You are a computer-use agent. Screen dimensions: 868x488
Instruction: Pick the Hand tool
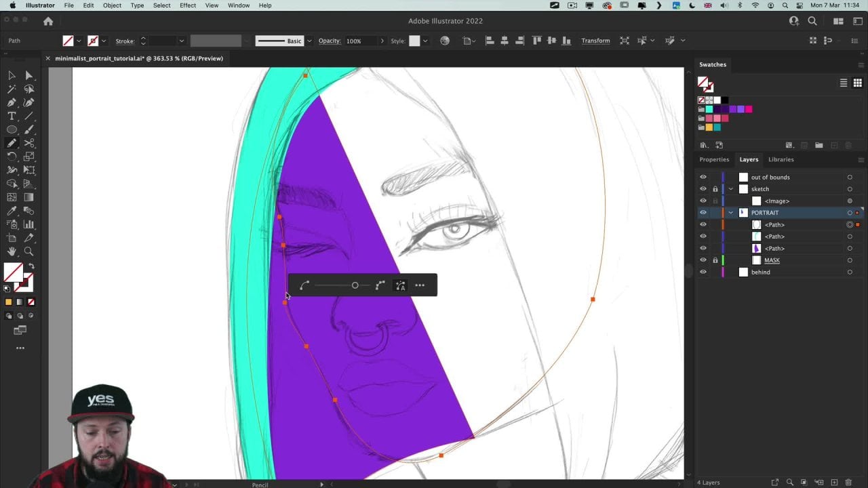(x=12, y=251)
